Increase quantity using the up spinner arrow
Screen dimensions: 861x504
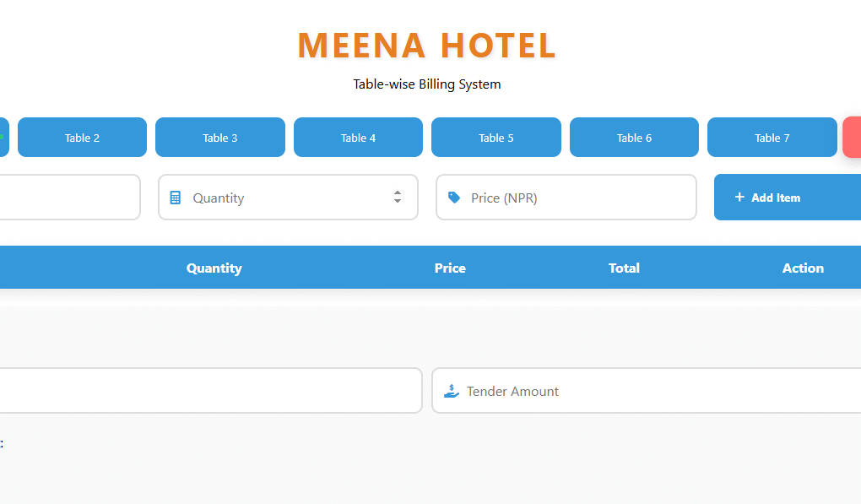click(398, 193)
